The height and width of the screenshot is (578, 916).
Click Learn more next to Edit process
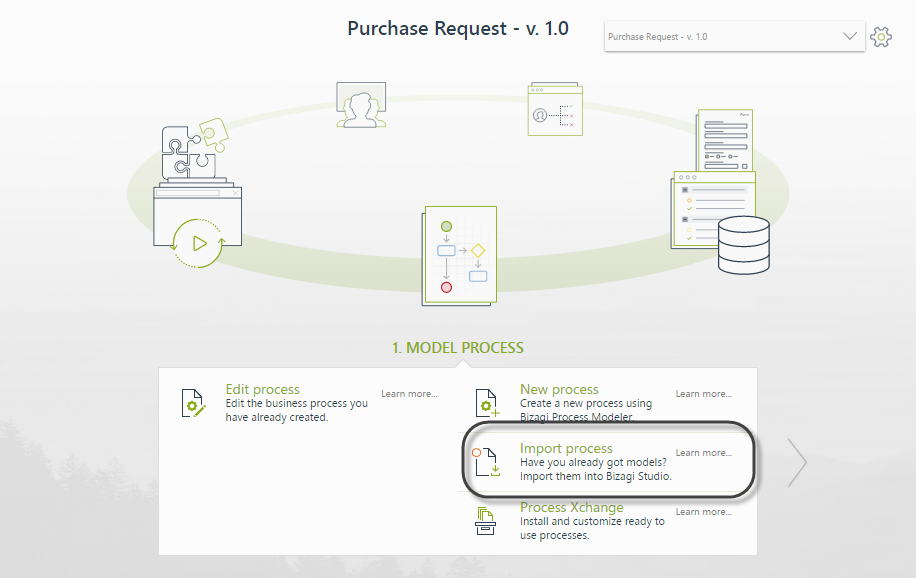point(409,394)
